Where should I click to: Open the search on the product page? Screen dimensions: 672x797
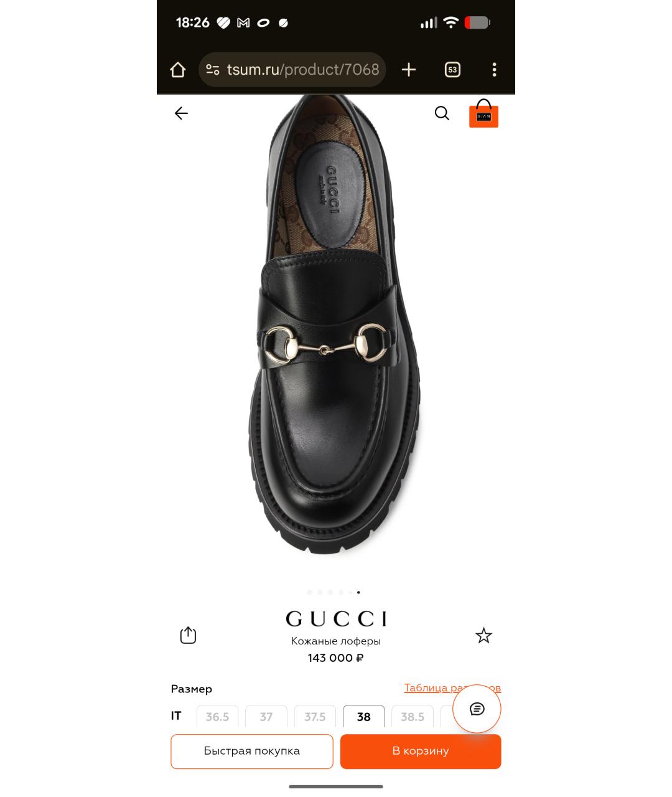pyautogui.click(x=442, y=113)
